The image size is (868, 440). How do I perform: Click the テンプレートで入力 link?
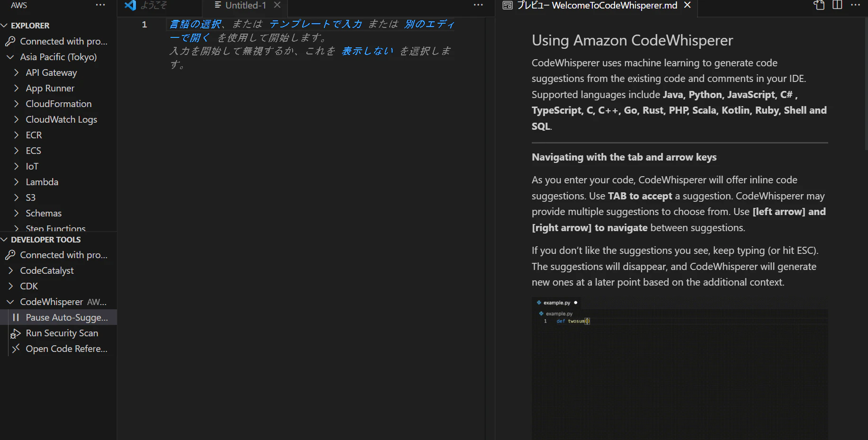(x=316, y=24)
